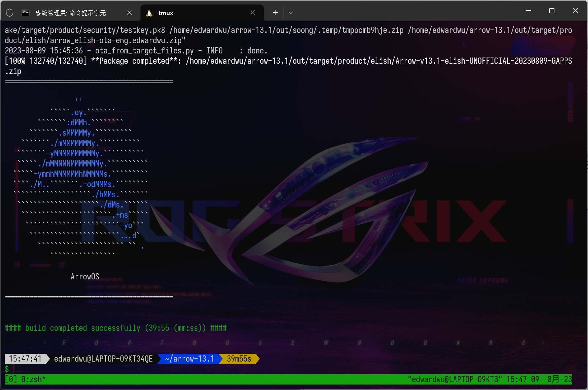The image size is (588, 390).
Task: Click the 0:zsh* window in tmux status bar
Action: [33, 379]
